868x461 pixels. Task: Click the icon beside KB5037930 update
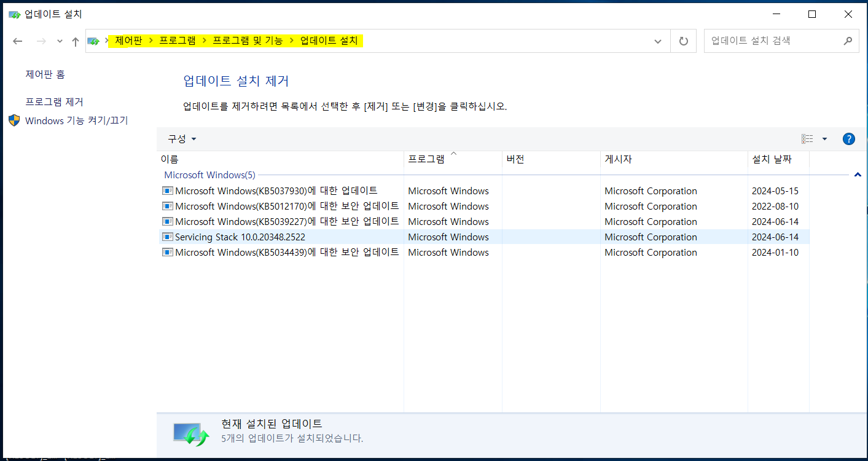tap(168, 191)
